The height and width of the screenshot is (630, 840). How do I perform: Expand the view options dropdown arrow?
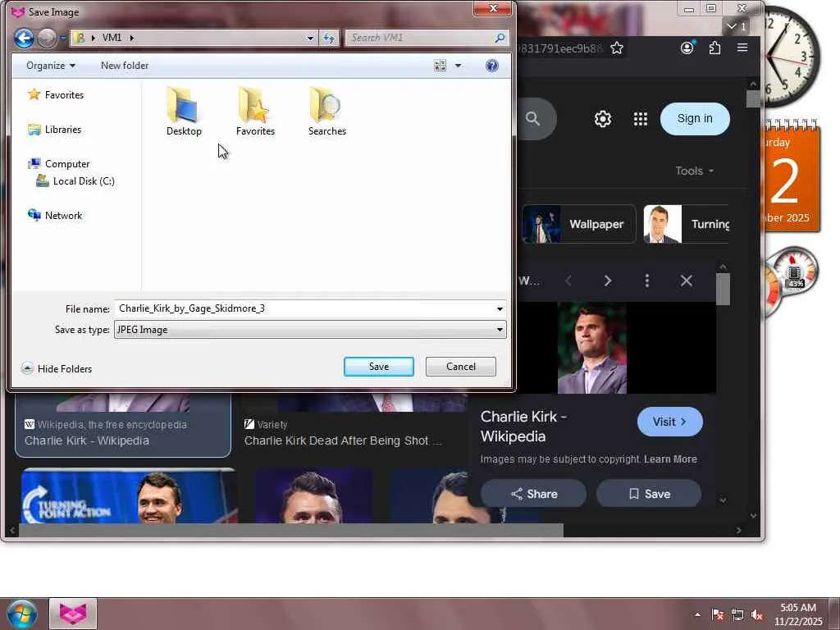(458, 66)
